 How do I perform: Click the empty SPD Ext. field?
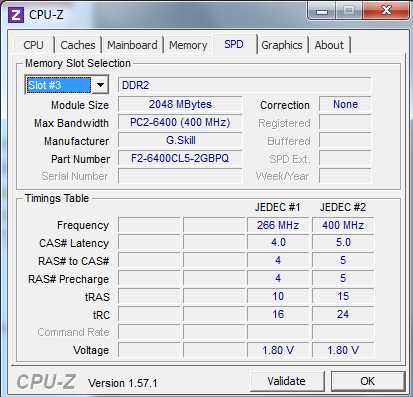click(345, 158)
